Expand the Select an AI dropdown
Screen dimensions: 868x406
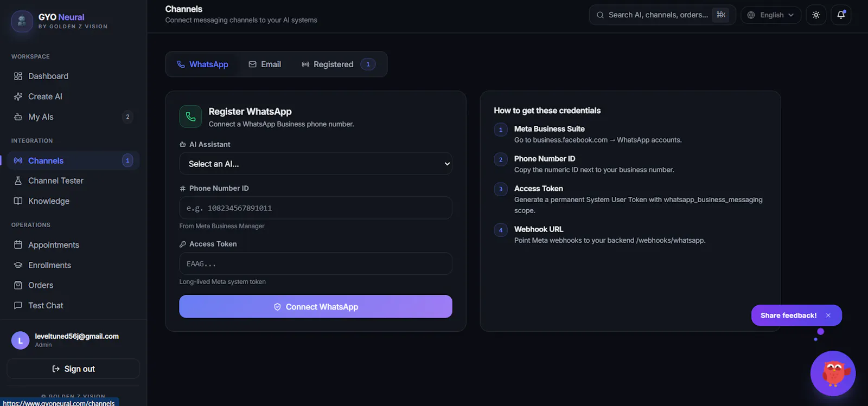click(x=316, y=164)
